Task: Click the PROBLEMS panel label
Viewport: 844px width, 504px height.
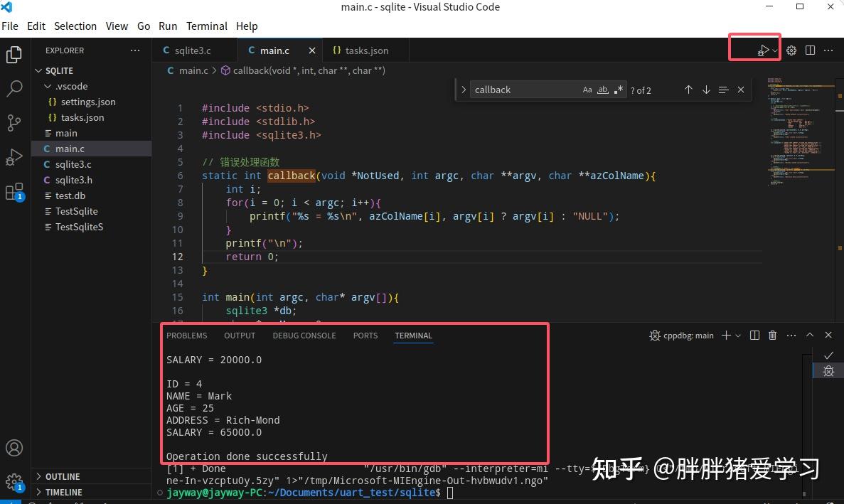Action: [x=186, y=335]
